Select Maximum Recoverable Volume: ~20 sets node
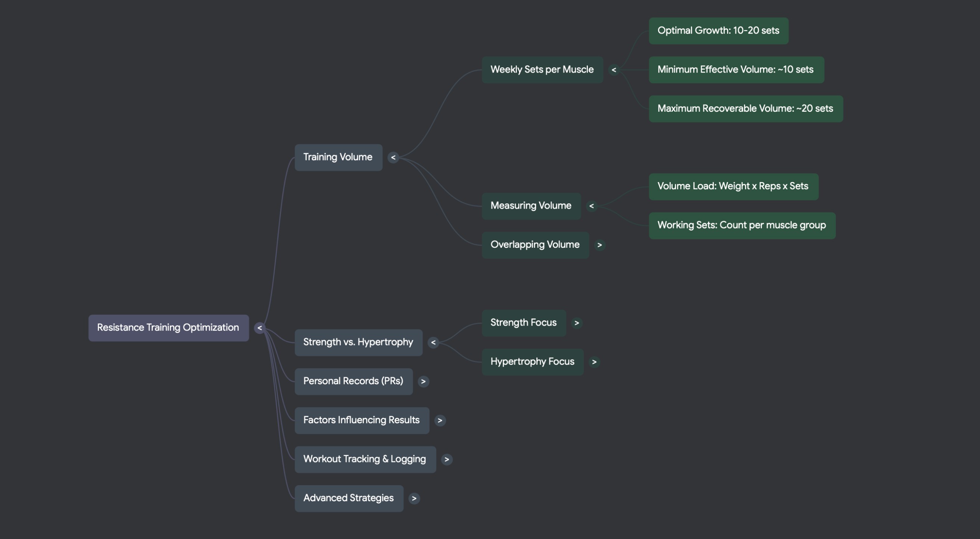Viewport: 980px width, 539px height. point(745,108)
